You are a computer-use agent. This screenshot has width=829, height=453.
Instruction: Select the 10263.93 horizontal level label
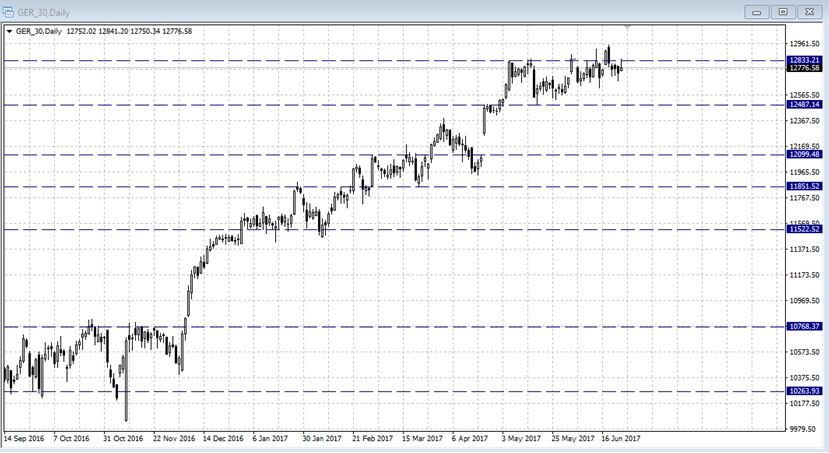pos(805,391)
